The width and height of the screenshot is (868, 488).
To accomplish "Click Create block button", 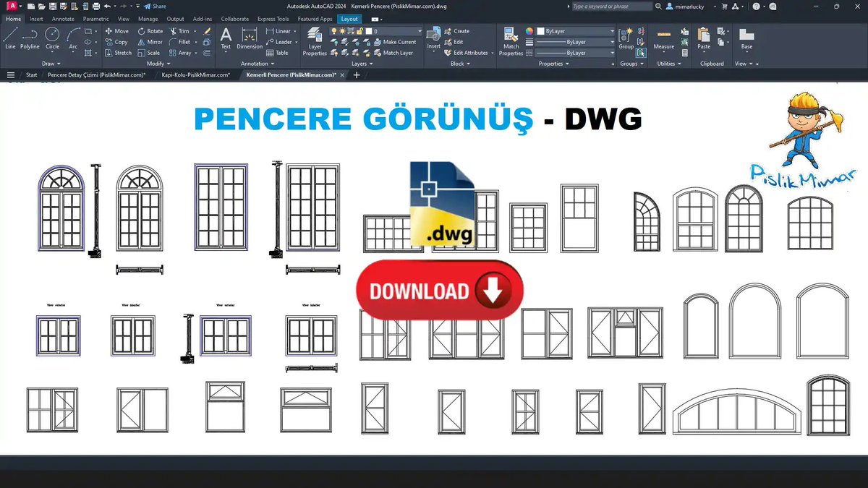I will click(456, 31).
